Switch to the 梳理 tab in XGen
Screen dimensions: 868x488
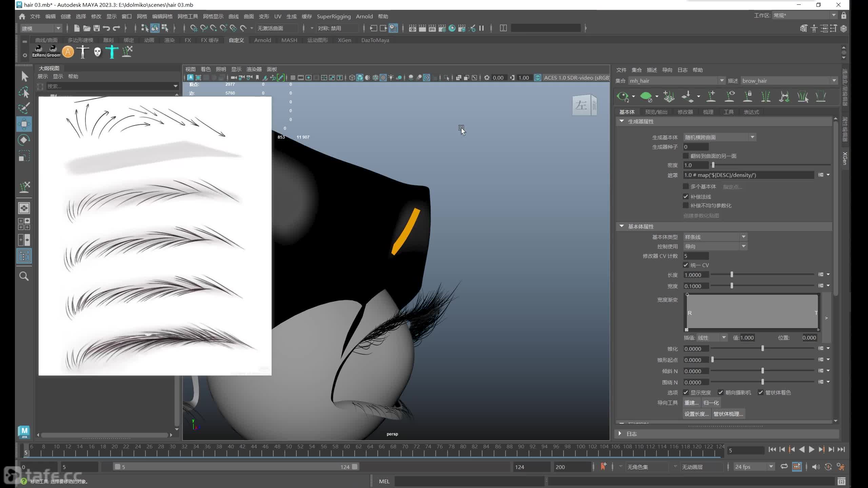click(x=708, y=112)
